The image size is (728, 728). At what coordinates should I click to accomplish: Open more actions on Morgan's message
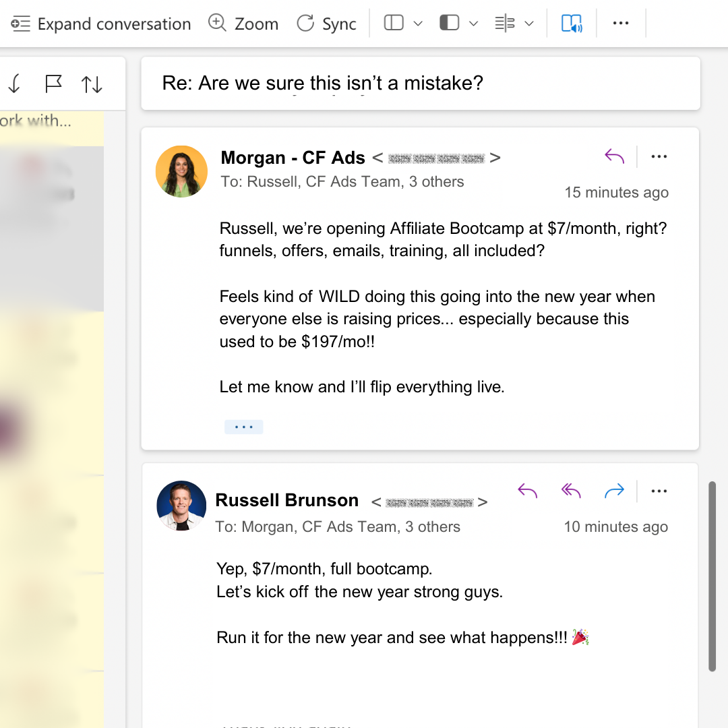click(x=659, y=156)
